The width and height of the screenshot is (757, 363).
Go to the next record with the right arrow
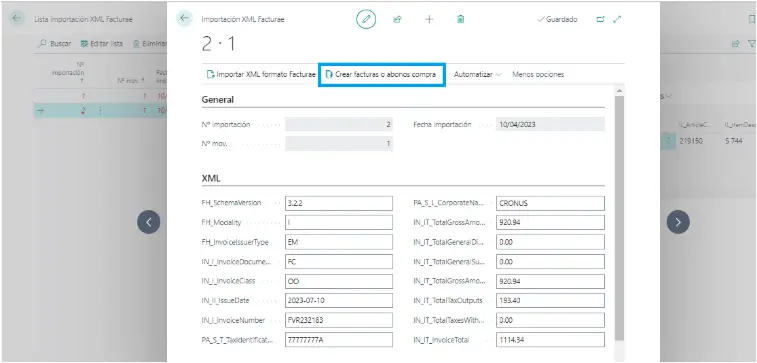point(678,222)
